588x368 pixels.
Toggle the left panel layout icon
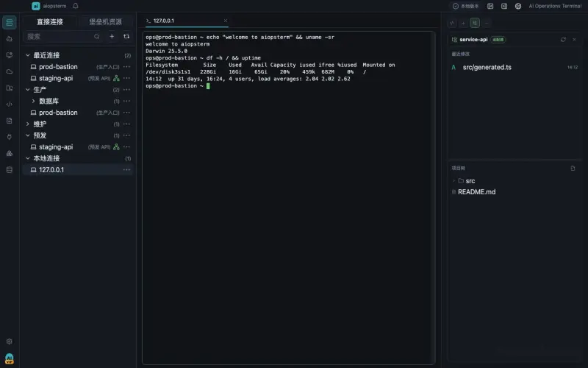coord(490,6)
